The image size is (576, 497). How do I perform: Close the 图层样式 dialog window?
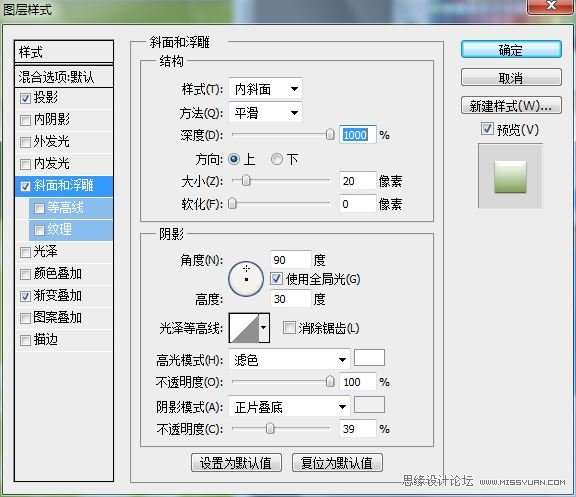551,6
